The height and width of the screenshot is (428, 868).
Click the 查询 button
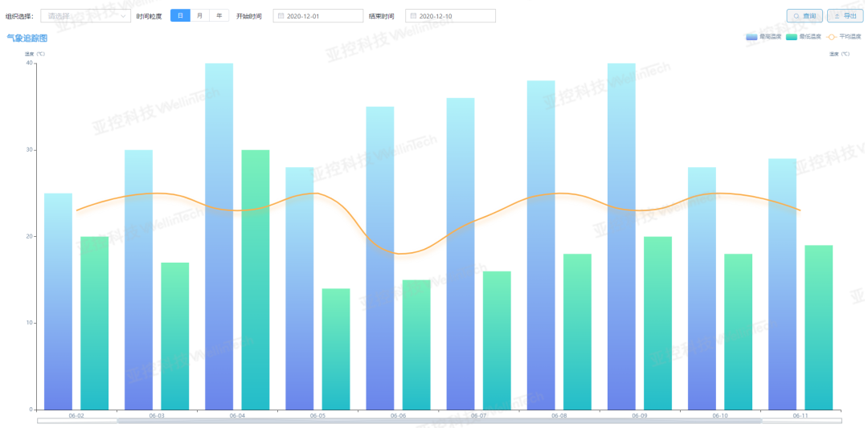click(x=805, y=16)
